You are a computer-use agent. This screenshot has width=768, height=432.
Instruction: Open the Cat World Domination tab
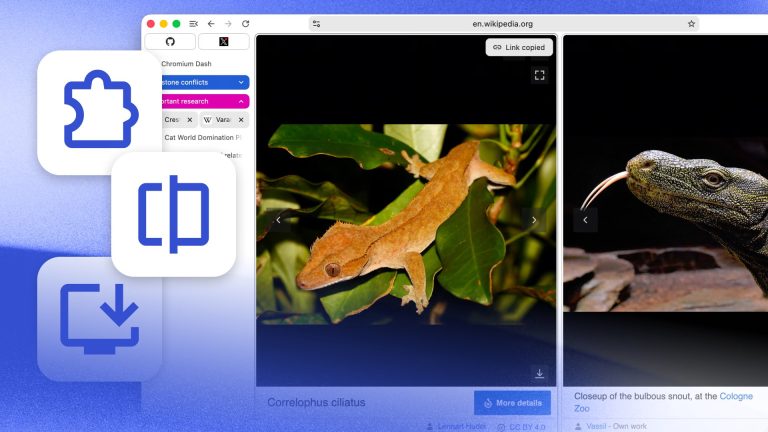pos(203,138)
